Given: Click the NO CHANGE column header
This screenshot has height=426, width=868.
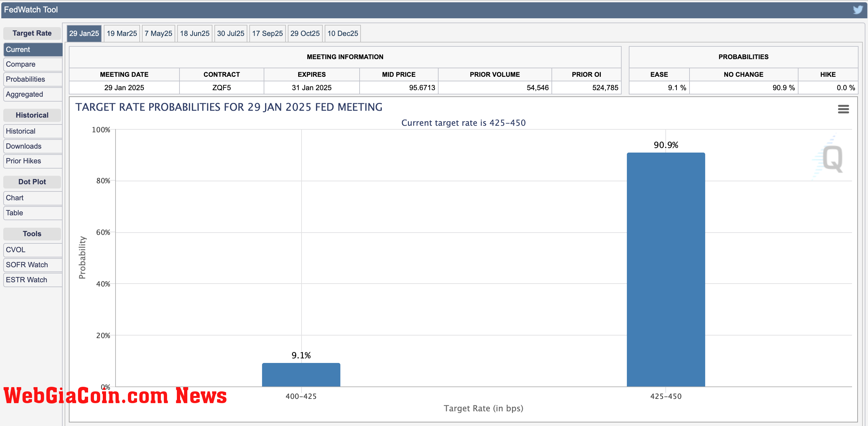Looking at the screenshot, I should (744, 74).
